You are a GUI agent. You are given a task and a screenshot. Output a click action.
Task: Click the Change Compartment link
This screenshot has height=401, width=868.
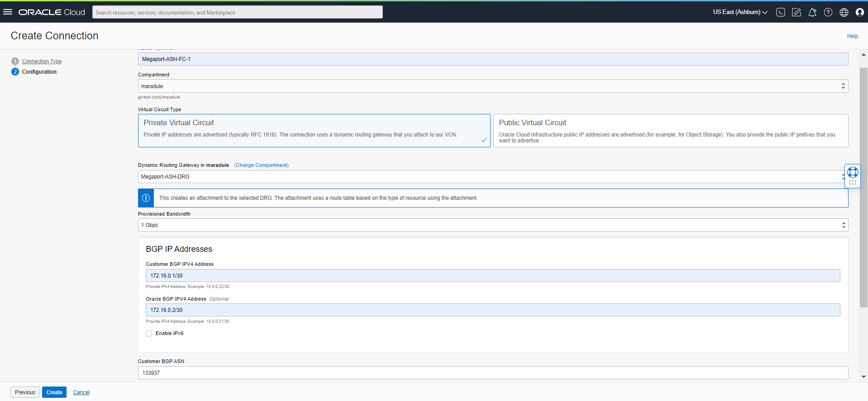tap(261, 165)
